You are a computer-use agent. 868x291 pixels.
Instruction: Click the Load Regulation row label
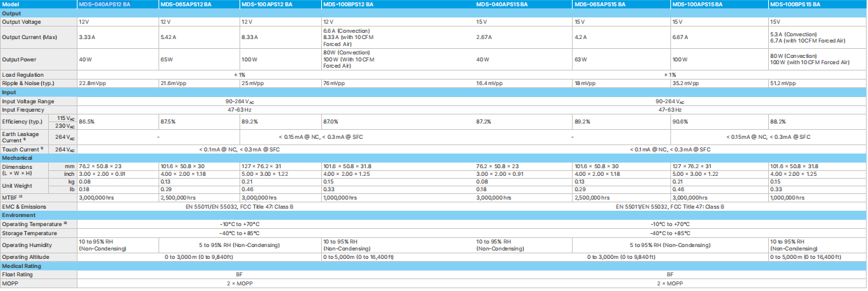point(23,75)
